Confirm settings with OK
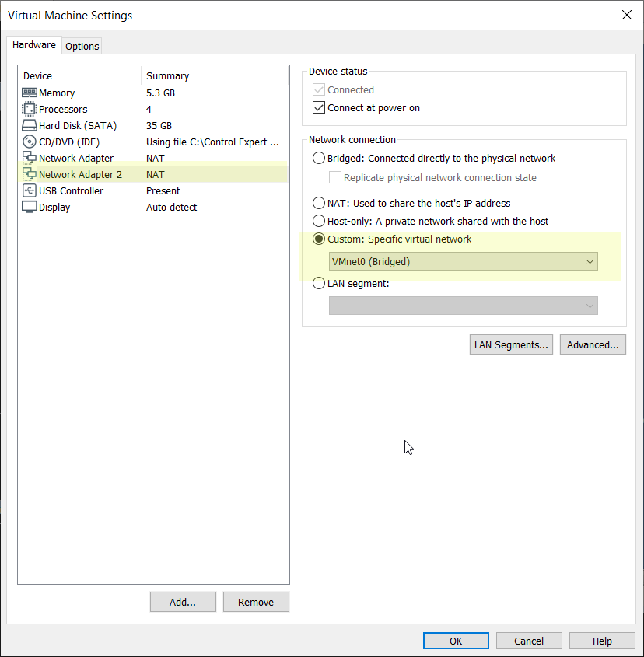The width and height of the screenshot is (644, 657). coord(456,641)
